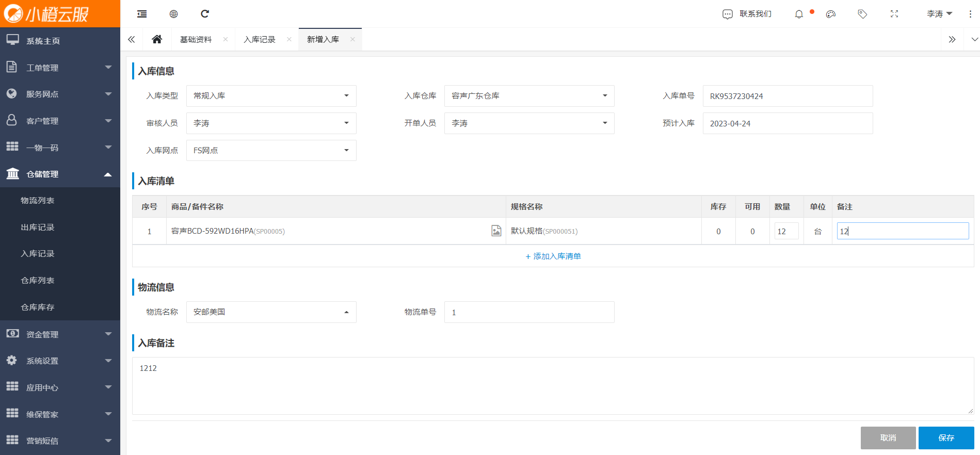Expand 客户管理 in the sidebar
Screen dimensions: 980x455
pos(60,121)
